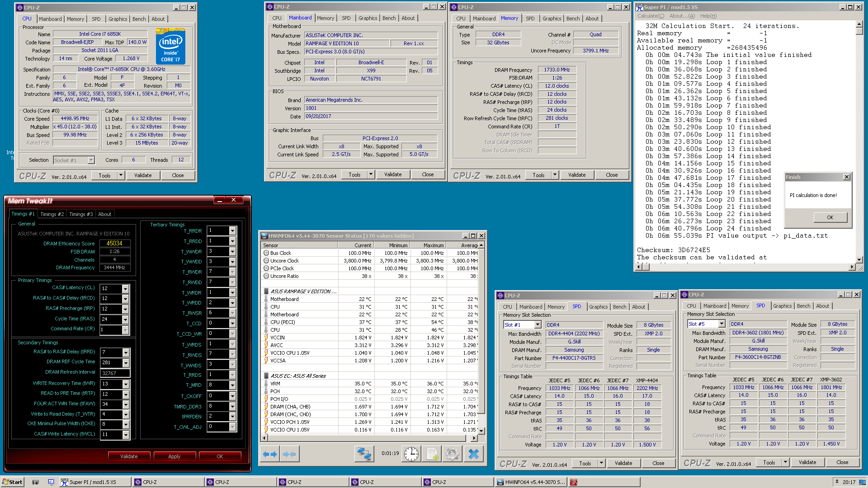Click HWiNFO clock reset-timer icon

coord(411,454)
